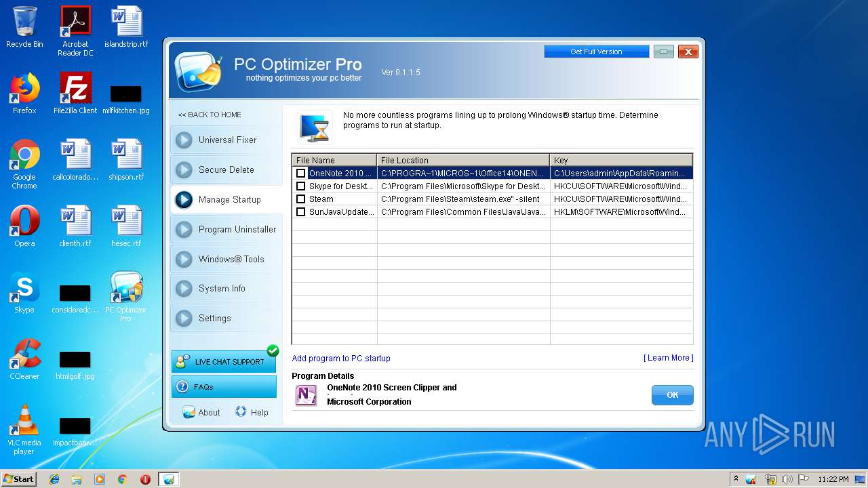The image size is (868, 488).
Task: Open shipson.rtf document icon
Action: (x=126, y=160)
